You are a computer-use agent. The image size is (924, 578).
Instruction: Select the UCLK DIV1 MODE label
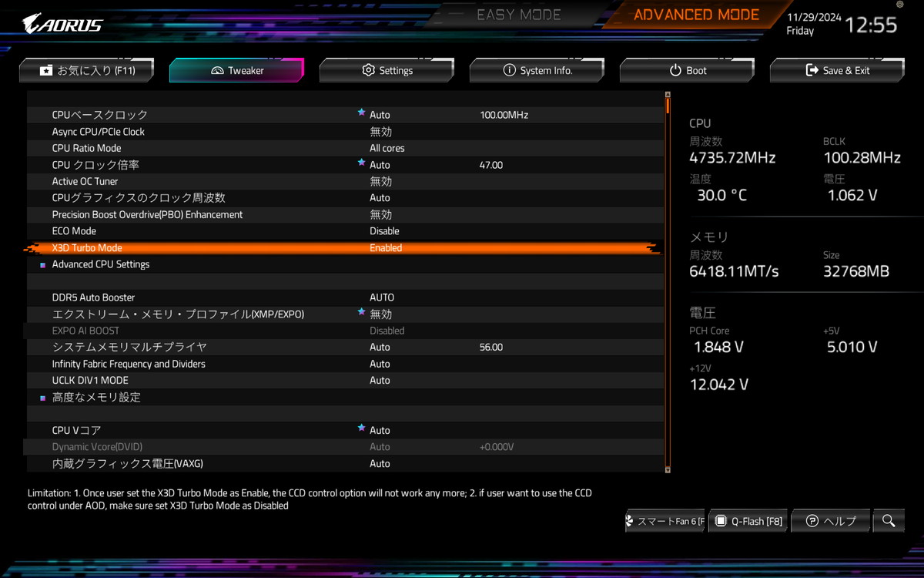pos(90,381)
